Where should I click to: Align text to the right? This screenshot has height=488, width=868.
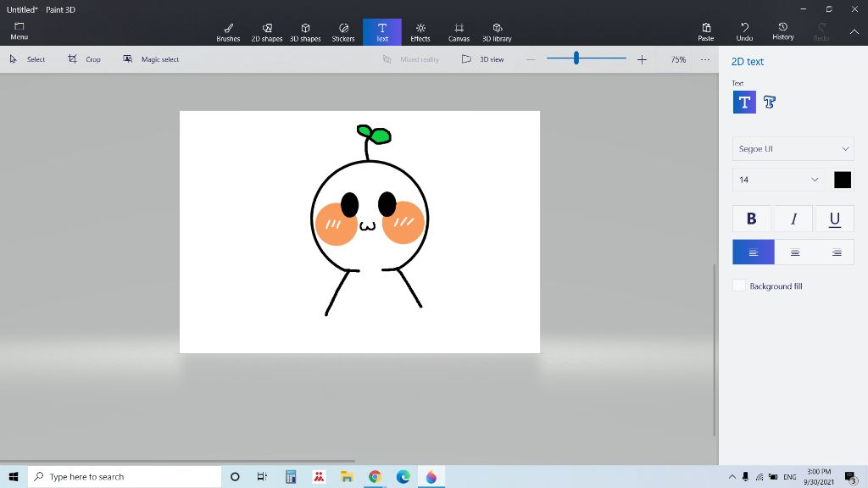click(x=836, y=252)
